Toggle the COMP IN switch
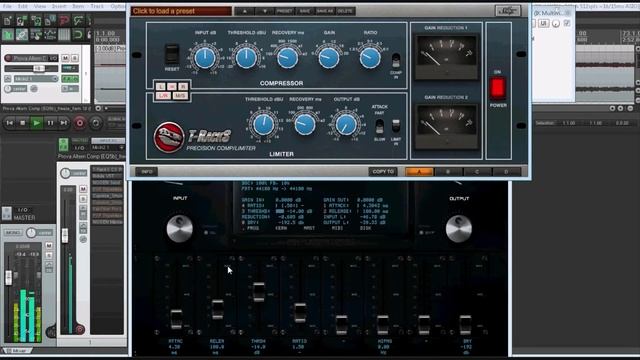Screen dimensions: 640x360 pyautogui.click(x=396, y=60)
